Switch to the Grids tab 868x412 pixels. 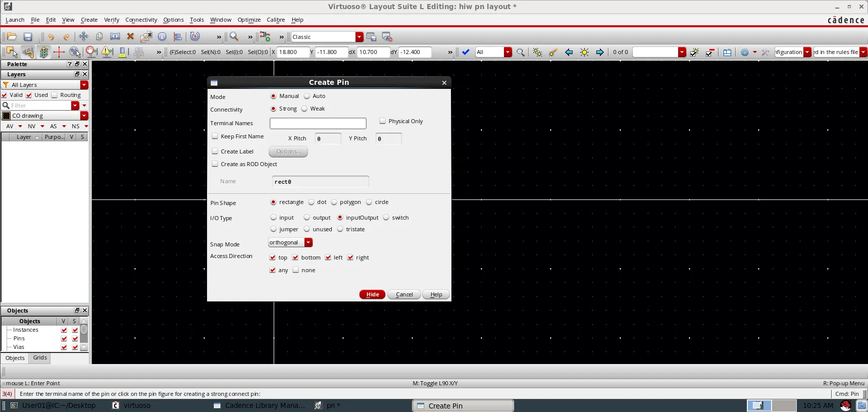click(x=40, y=357)
